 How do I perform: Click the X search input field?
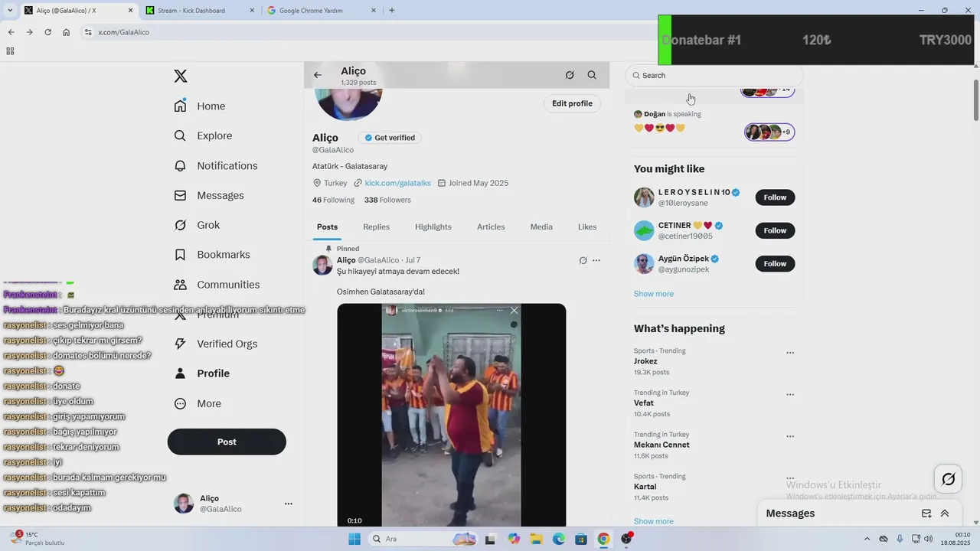[714, 75]
